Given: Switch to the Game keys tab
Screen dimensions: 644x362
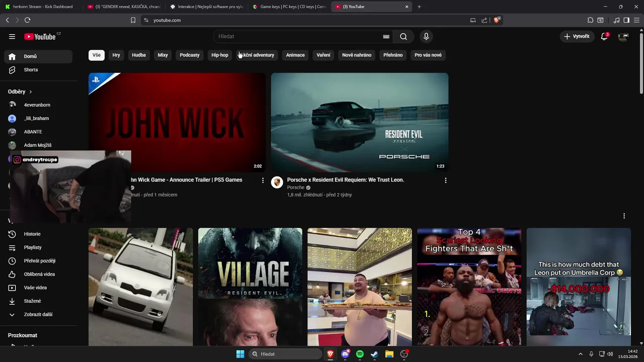Looking at the screenshot, I should [x=289, y=7].
